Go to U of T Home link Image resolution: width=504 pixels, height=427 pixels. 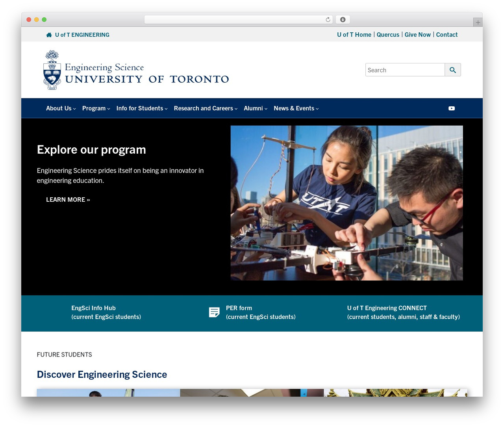354,35
